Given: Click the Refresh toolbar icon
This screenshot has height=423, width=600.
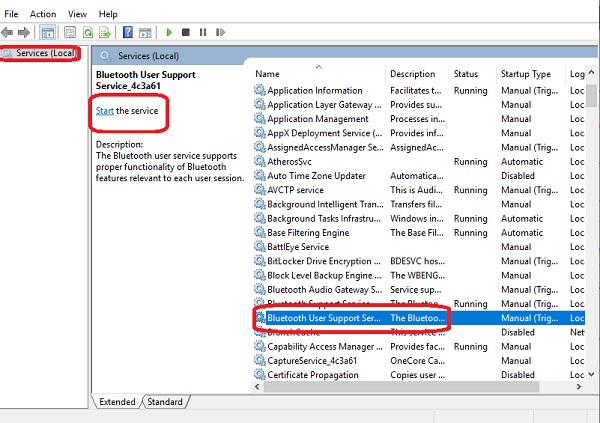Looking at the screenshot, I should (x=88, y=33).
